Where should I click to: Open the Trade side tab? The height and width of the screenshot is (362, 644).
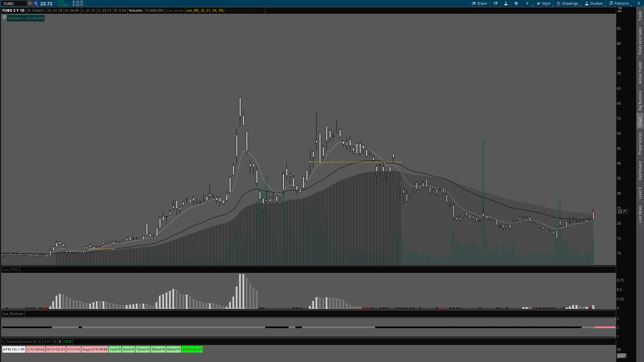pyautogui.click(x=640, y=15)
